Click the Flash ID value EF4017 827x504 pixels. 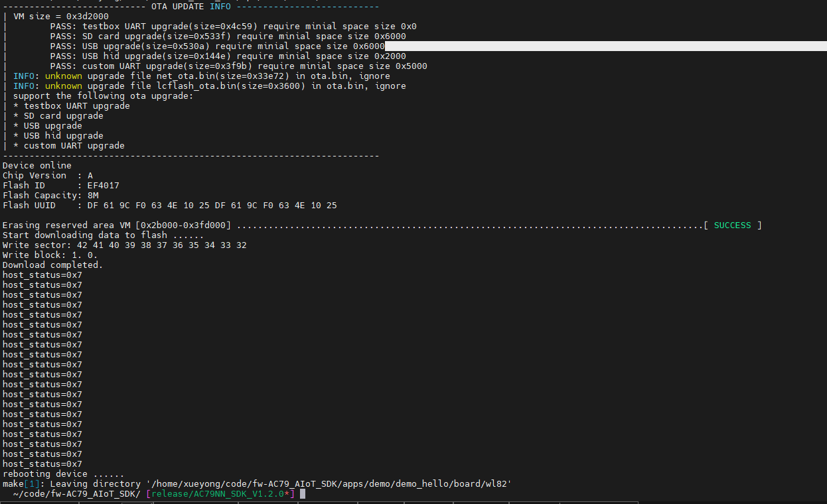pyautogui.click(x=104, y=186)
